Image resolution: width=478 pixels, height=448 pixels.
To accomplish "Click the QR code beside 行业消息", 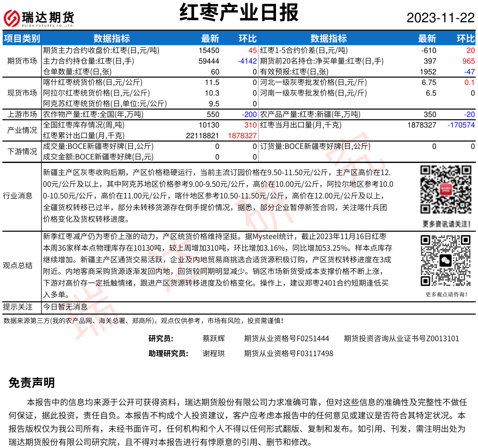I will pos(445,189).
